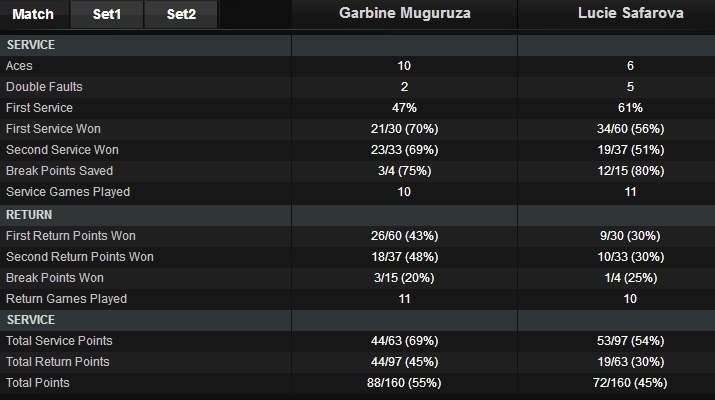Select the Total Points row label
Screen dimensions: 715x400
pyautogui.click(x=38, y=382)
